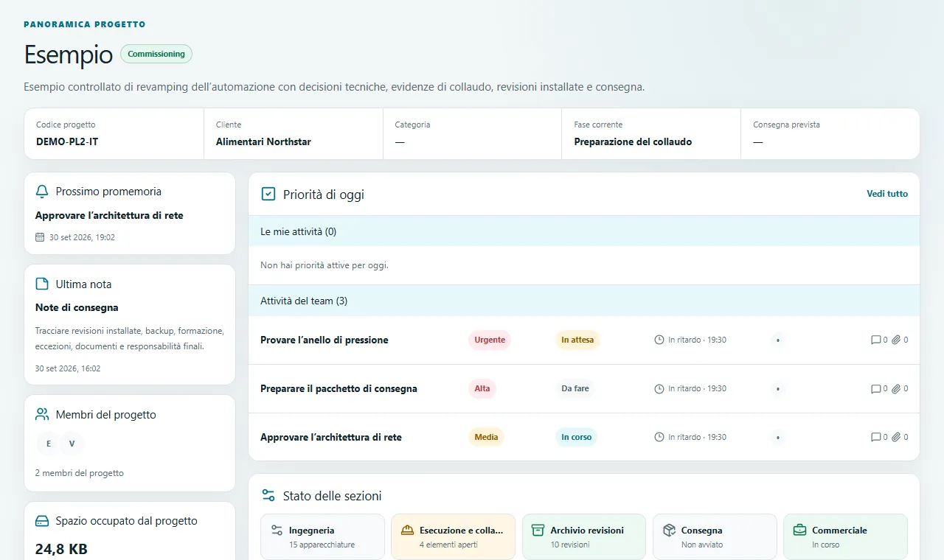Click the drive icon beside Spazio occupato dal progetto
Image resolution: width=944 pixels, height=560 pixels.
tap(42, 521)
